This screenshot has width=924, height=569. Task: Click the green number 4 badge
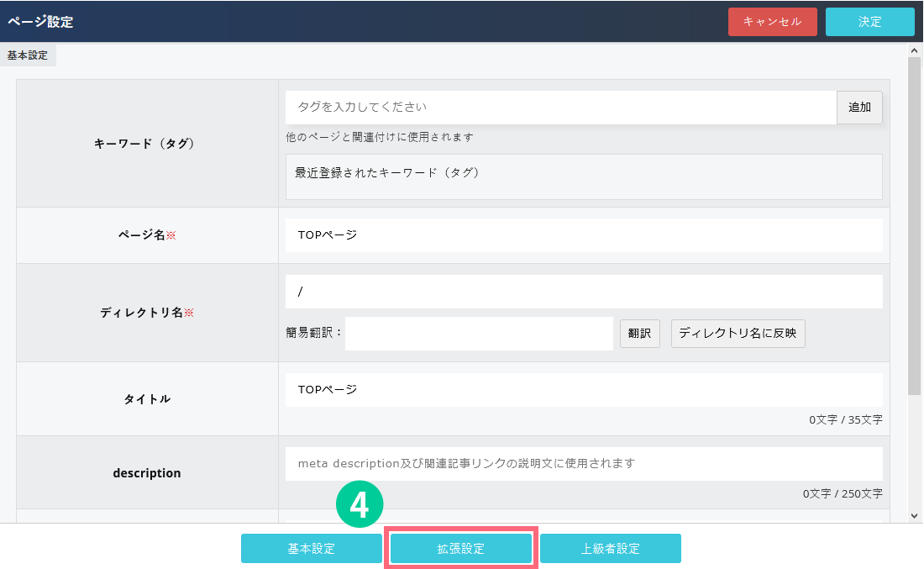point(360,505)
